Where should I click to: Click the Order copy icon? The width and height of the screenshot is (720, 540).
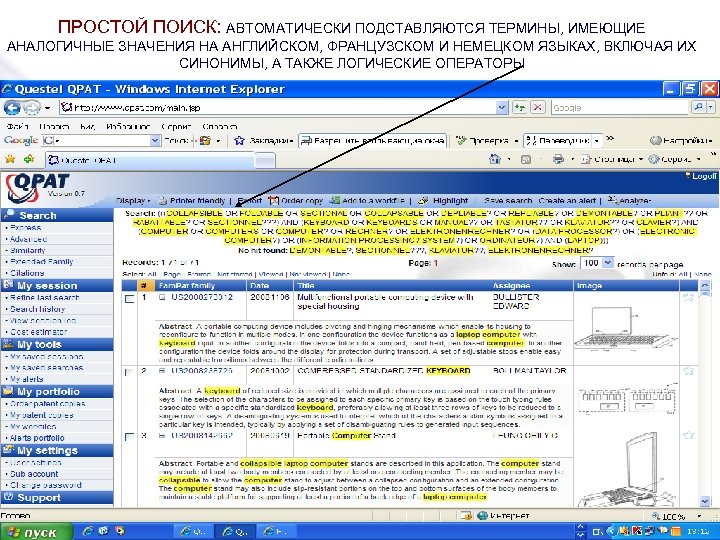point(274,201)
